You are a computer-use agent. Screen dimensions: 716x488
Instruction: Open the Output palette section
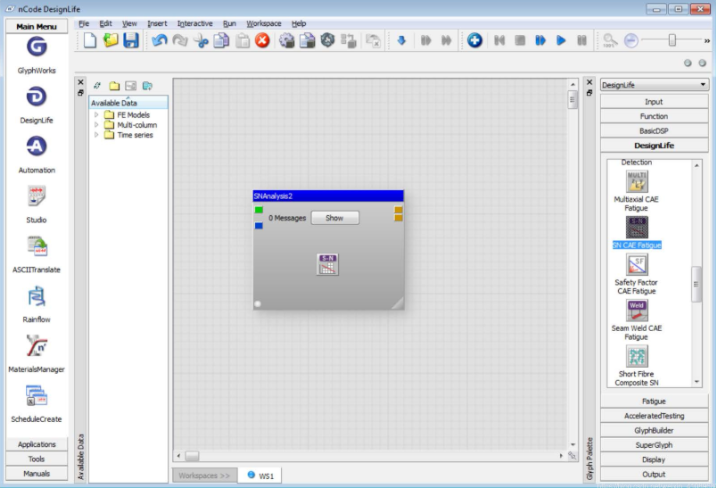[654, 474]
